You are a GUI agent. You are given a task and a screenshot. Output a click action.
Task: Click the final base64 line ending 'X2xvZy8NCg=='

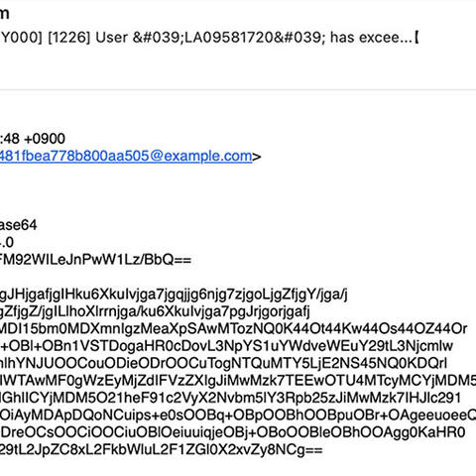coord(161,450)
